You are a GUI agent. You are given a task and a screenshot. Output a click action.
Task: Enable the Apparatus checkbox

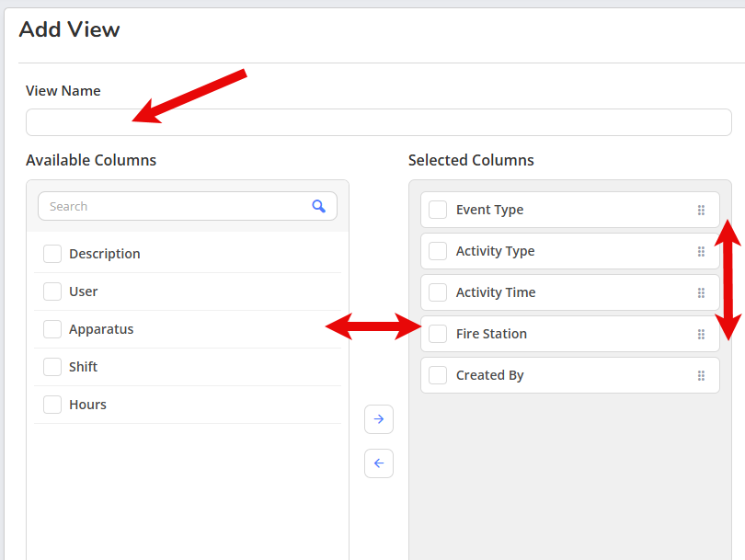(52, 328)
